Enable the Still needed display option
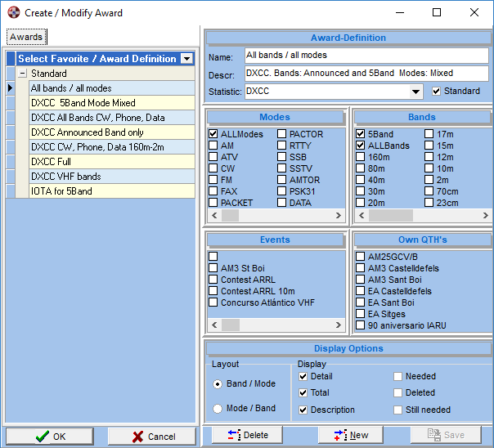Screen dimensions: 494x448 point(398,410)
